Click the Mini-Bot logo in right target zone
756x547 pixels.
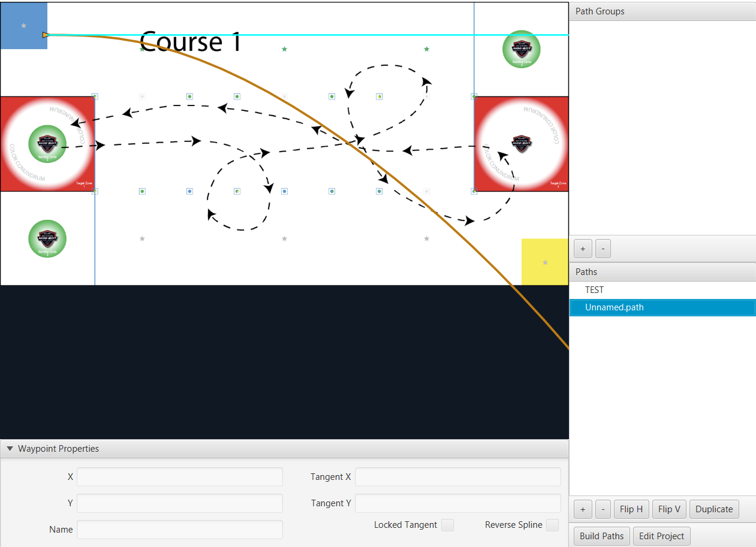pyautogui.click(x=521, y=143)
